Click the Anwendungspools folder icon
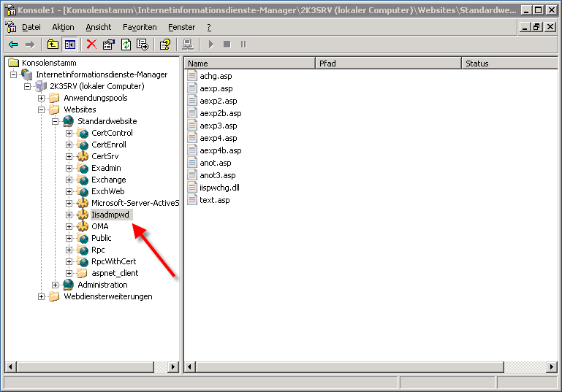 coord(54,98)
